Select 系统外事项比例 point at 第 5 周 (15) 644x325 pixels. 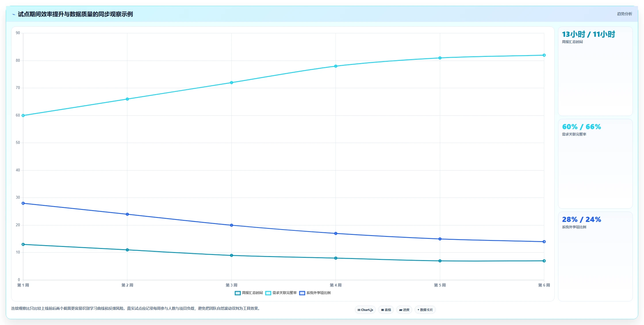[x=440, y=239]
